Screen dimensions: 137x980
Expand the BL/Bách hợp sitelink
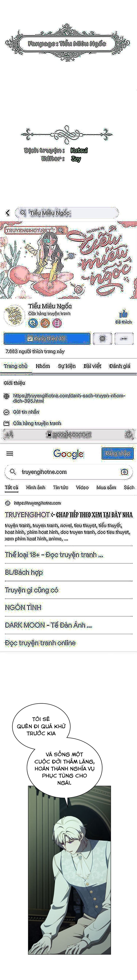24,572
